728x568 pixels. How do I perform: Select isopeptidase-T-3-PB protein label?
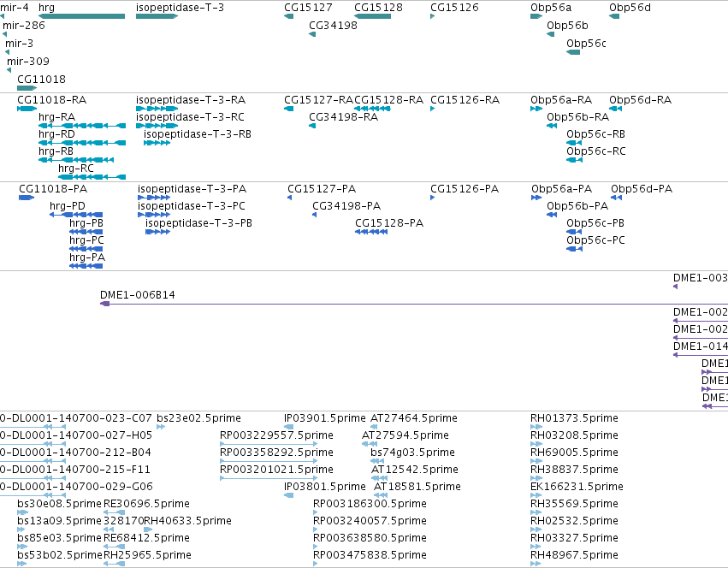pos(198,223)
